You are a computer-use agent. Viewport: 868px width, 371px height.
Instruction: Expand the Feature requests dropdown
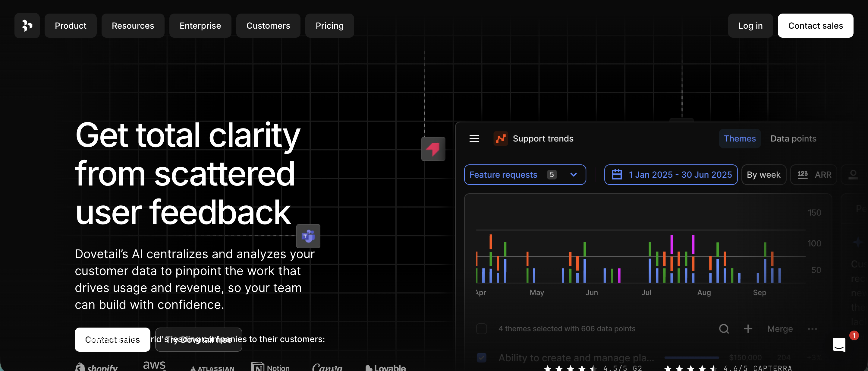coord(525,175)
